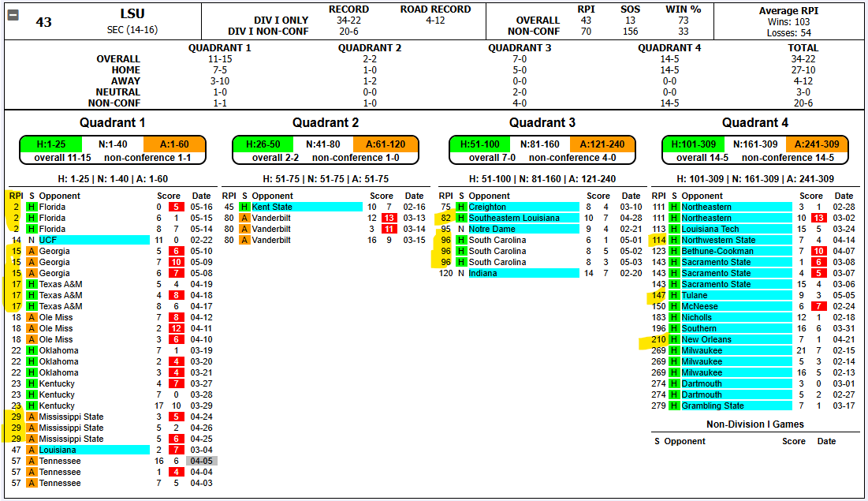Screen dimensions: 868x501
Task: Click the Date column header in Quadrant 4
Action: coord(844,196)
